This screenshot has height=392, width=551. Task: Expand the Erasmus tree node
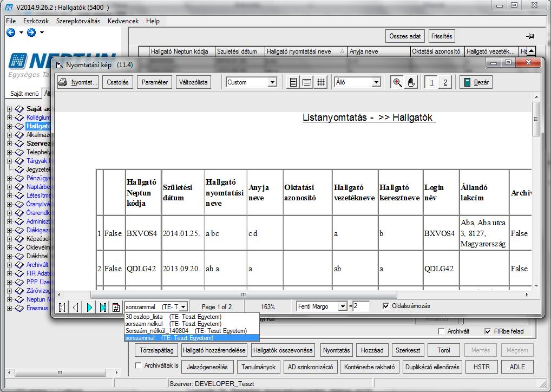[x=10, y=308]
